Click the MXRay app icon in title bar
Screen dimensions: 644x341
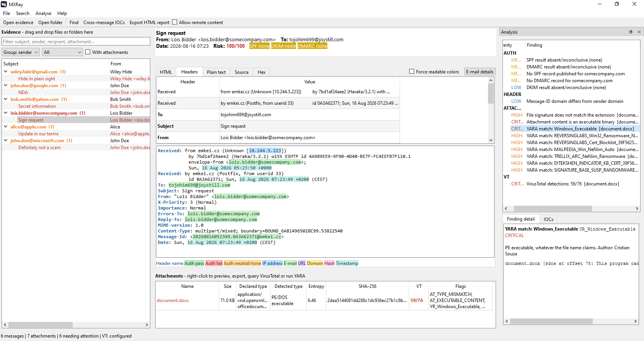pos(4,4)
